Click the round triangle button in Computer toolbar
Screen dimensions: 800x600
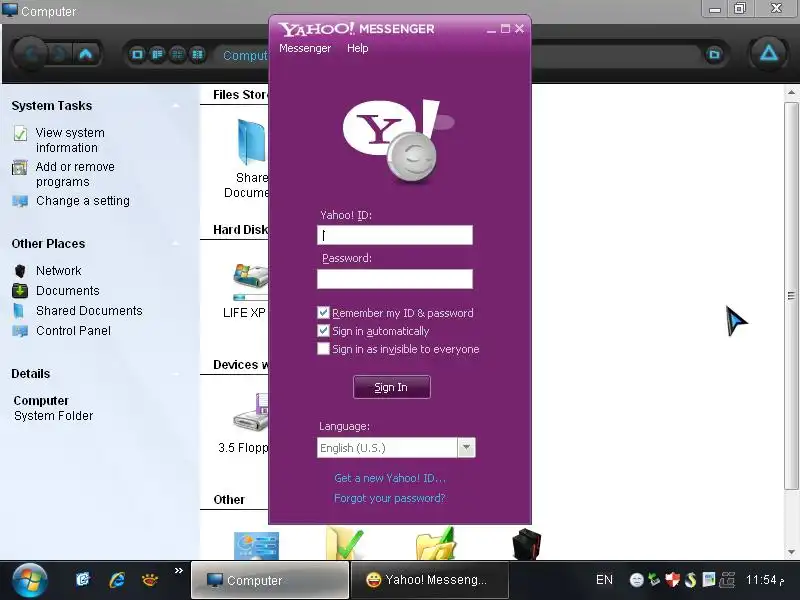coord(768,53)
